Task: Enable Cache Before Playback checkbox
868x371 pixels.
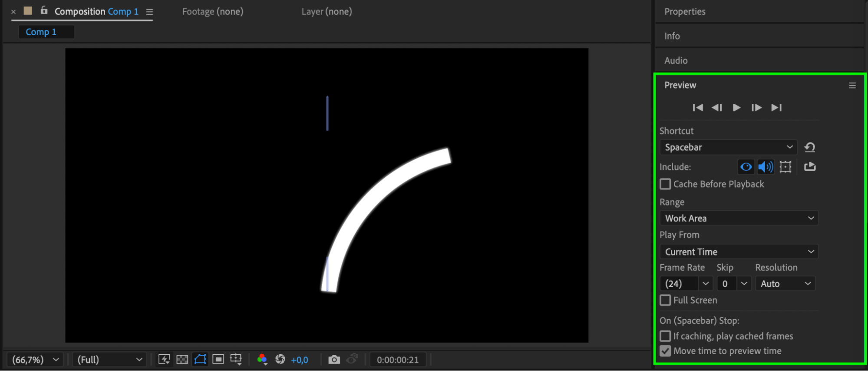Action: 665,184
